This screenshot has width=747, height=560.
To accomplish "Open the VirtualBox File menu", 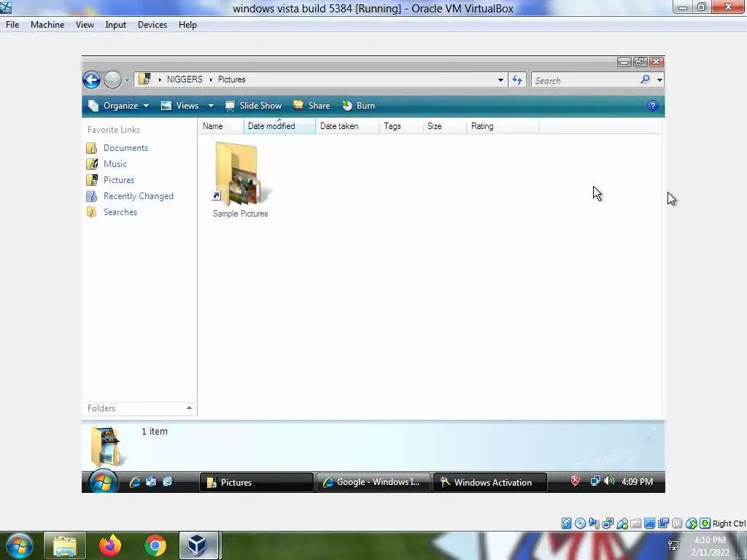I will [12, 25].
